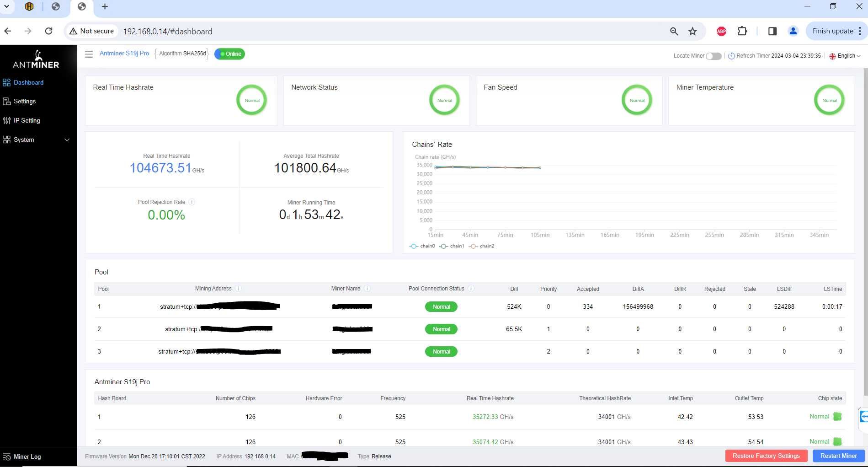Toggle chain0 legend in Chains Rate chart

[x=422, y=246]
